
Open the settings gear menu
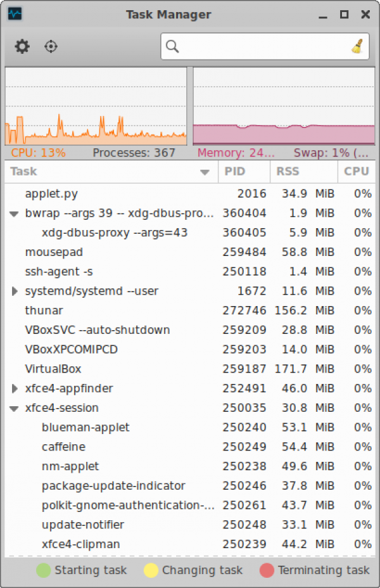(x=22, y=46)
